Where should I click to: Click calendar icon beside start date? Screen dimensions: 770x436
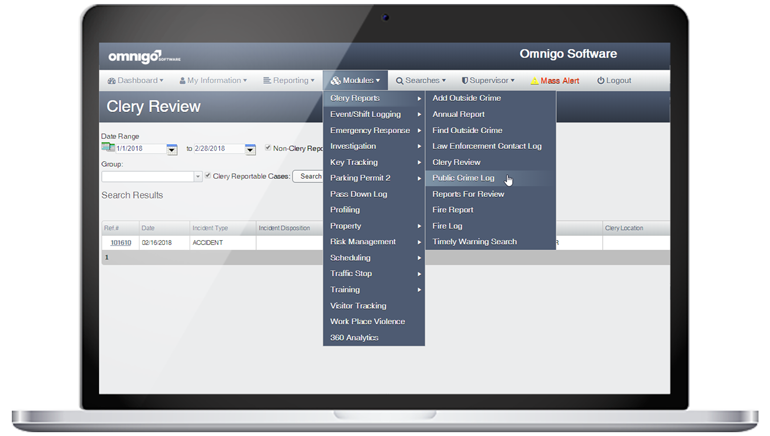[x=108, y=147]
